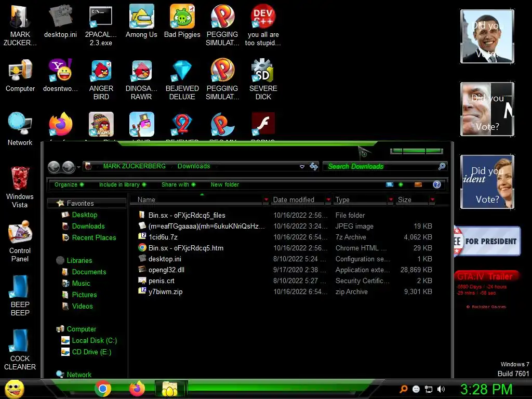Click the refresh button in address bar
The width and height of the screenshot is (532, 399).
[313, 166]
